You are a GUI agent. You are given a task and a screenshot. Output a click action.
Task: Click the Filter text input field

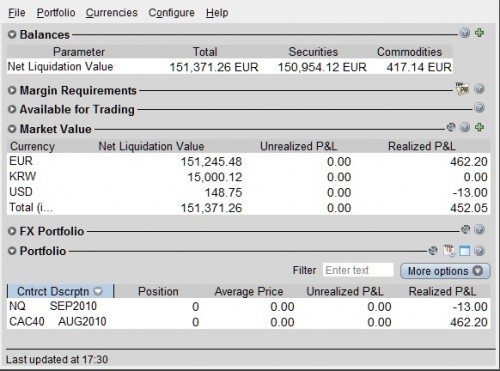click(x=358, y=270)
